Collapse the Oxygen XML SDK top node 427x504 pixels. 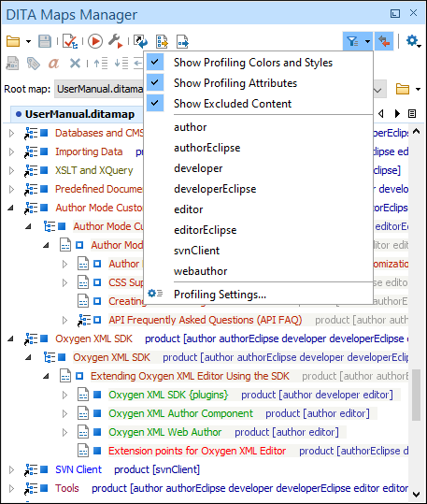(11, 338)
